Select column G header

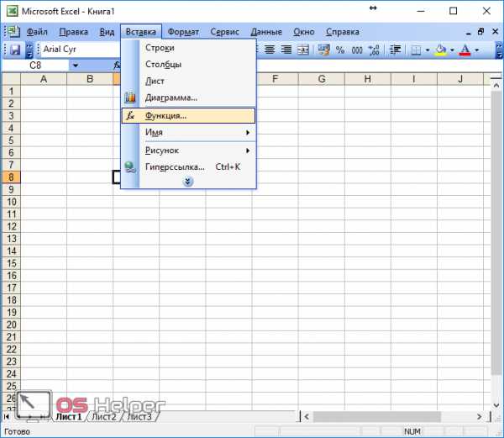point(322,79)
